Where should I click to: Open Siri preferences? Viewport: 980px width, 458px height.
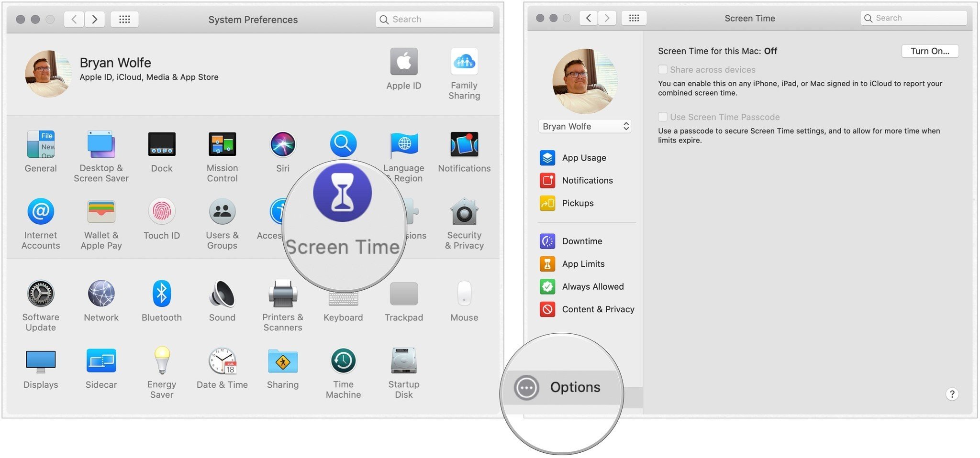coord(283,152)
